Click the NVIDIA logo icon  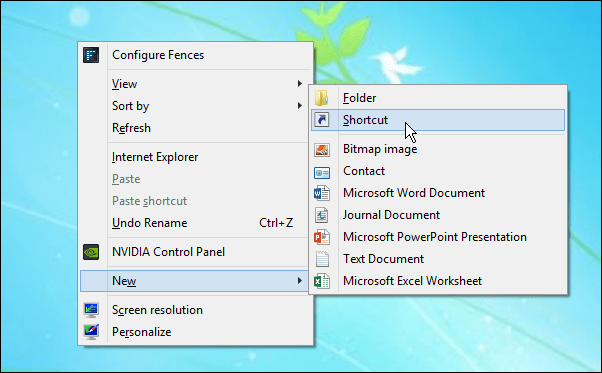[x=91, y=252]
